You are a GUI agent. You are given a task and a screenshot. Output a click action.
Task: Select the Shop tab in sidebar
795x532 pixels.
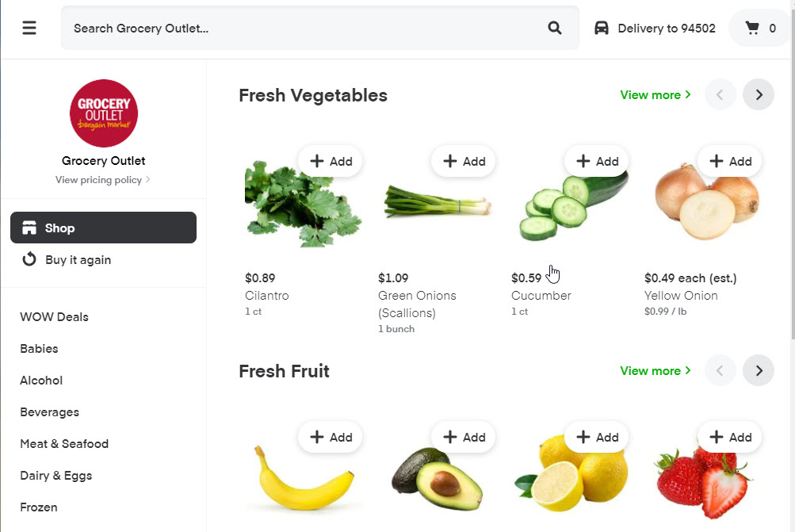(103, 228)
